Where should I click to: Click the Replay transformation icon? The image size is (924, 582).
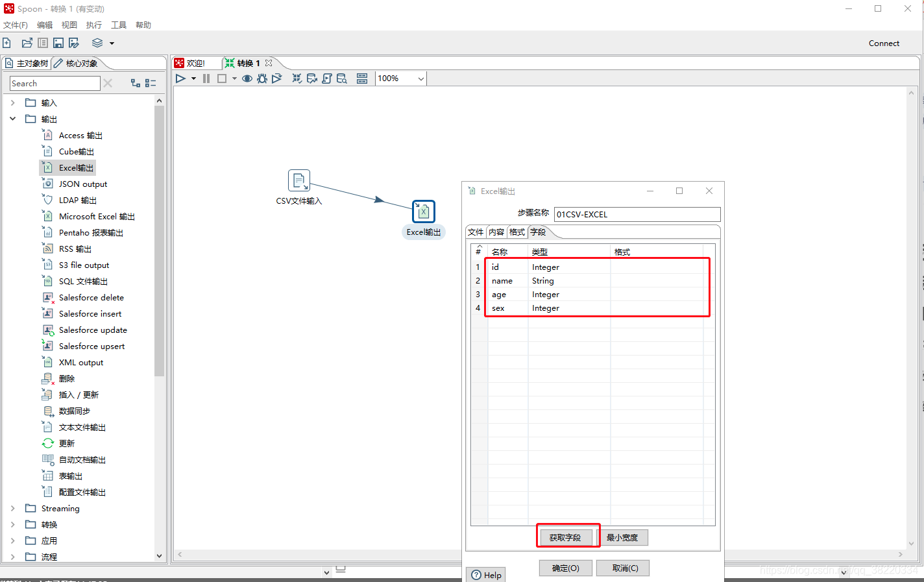point(277,79)
